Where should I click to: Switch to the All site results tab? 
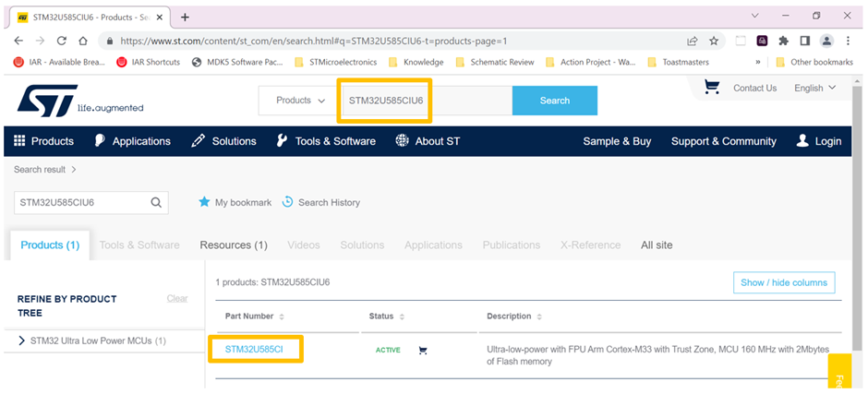657,245
